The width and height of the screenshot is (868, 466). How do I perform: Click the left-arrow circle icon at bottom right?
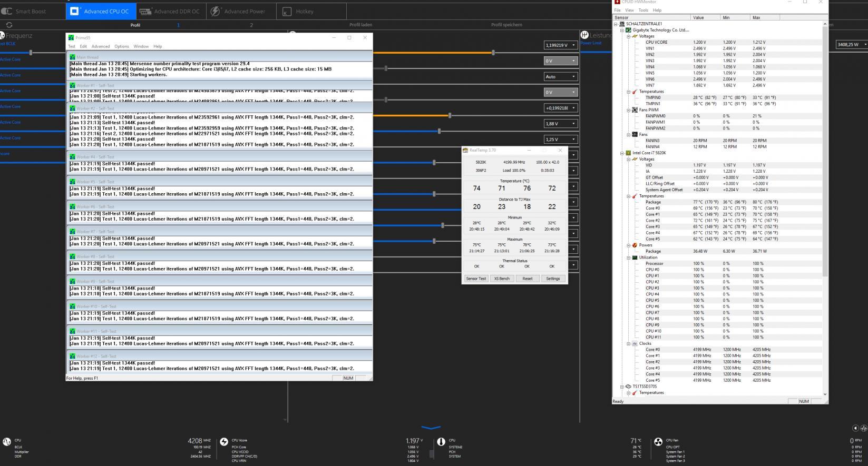pyautogui.click(x=856, y=428)
